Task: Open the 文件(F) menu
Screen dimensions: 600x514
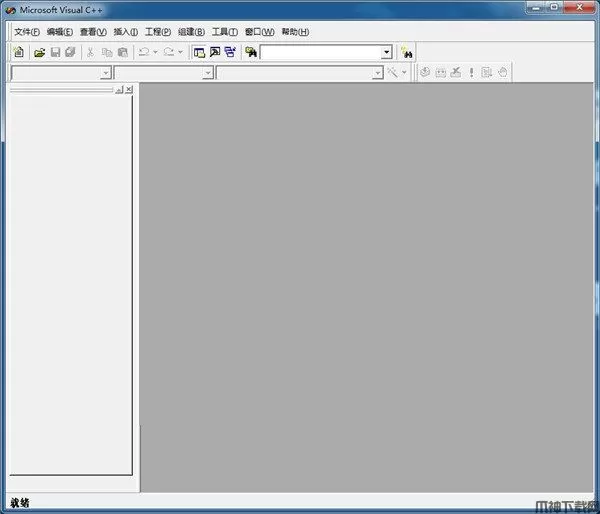Action: pos(27,32)
